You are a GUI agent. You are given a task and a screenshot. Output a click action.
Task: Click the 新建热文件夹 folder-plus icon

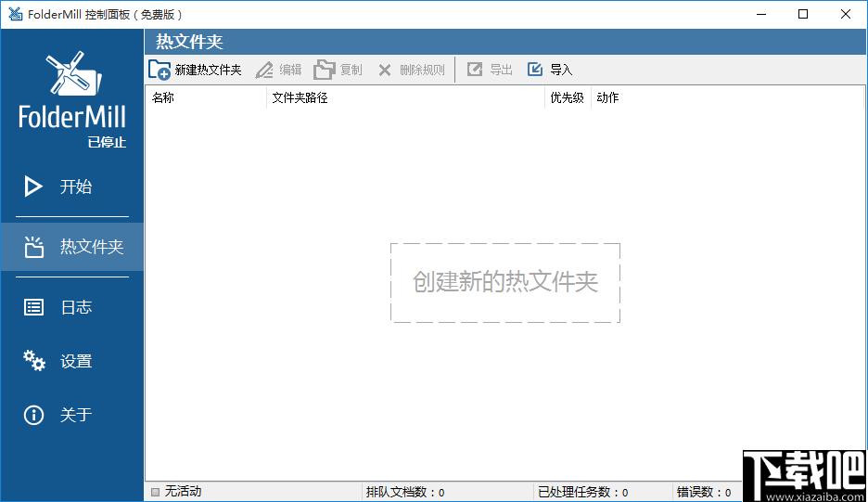tap(160, 70)
